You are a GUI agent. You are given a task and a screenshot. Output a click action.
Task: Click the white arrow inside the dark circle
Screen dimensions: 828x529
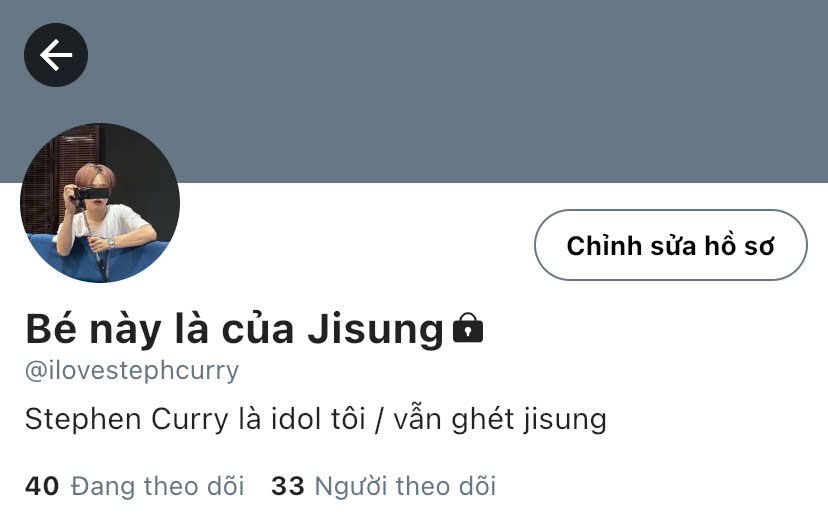tap(56, 55)
